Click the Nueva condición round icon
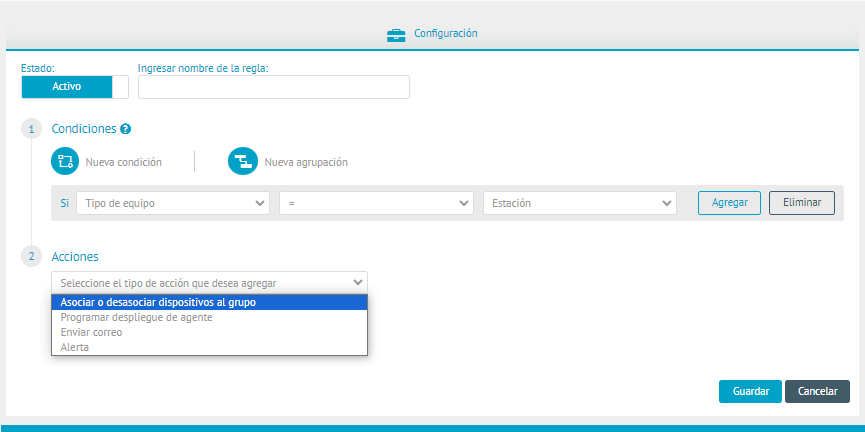The image size is (865, 432). click(x=66, y=162)
